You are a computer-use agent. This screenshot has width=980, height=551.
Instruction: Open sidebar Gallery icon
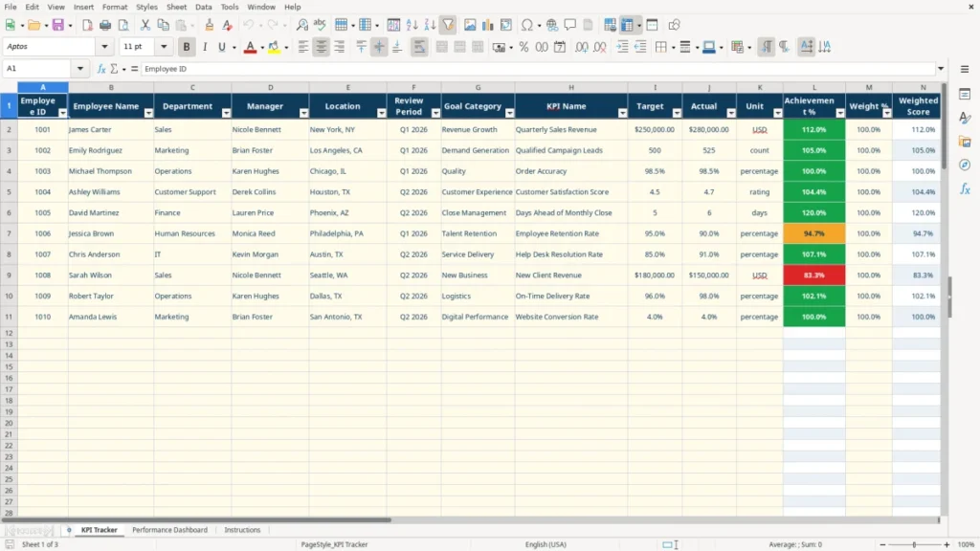click(965, 142)
